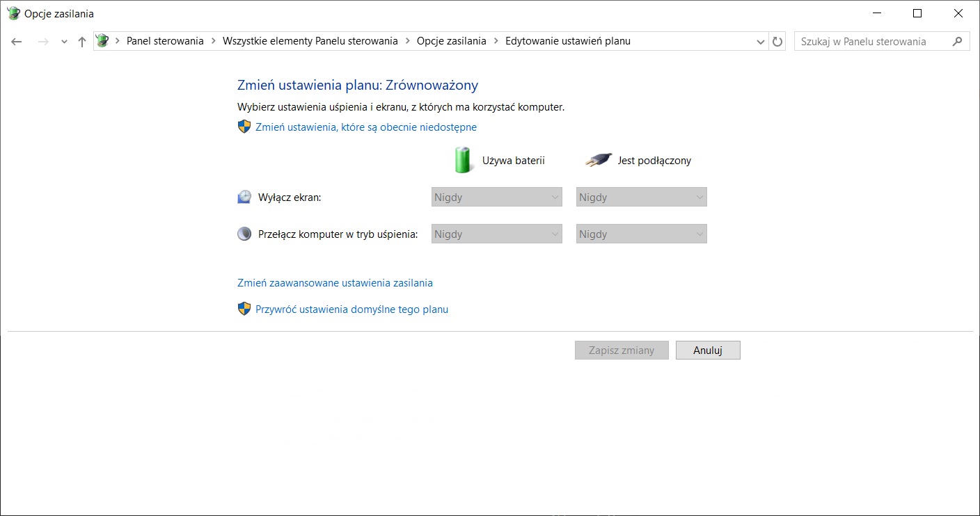Click 'Przywróć ustawienia domyślne tego planu' link
Image resolution: width=980 pixels, height=516 pixels.
351,309
